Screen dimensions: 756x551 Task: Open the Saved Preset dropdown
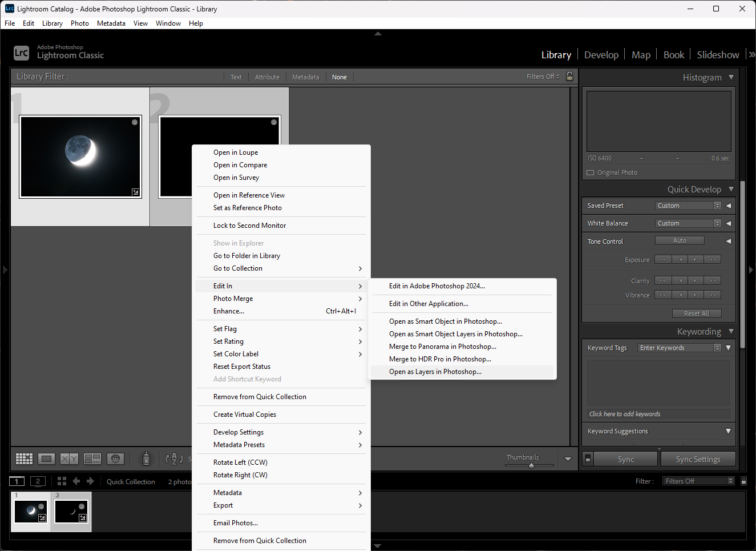[x=688, y=206]
